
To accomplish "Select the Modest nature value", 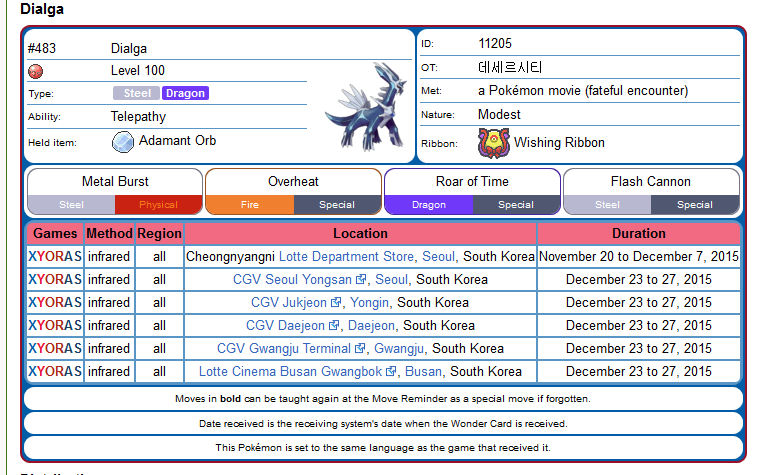I will (x=499, y=114).
